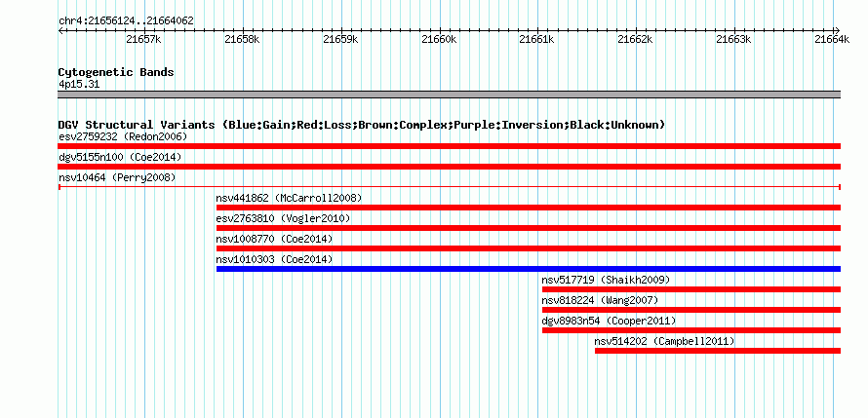868x418 pixels.
Task: Open the nsv1010303 (Coe2014) label
Action: pos(274,259)
